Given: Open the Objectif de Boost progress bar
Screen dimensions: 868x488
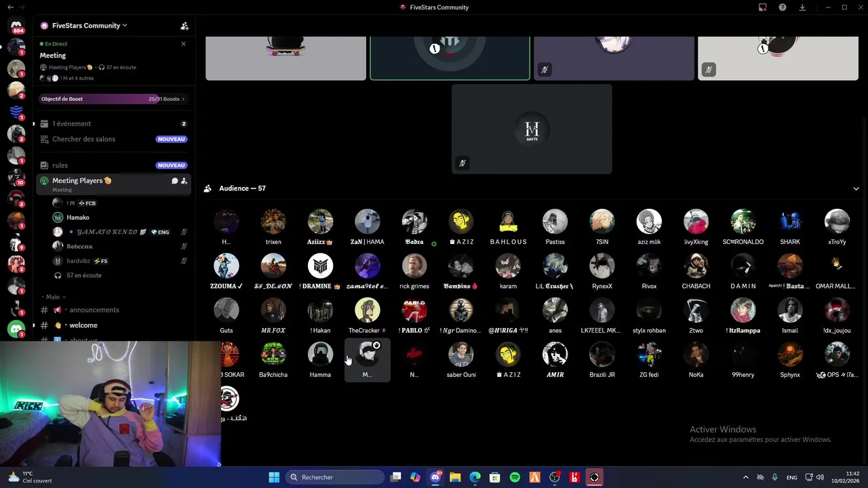Looking at the screenshot, I should [113, 99].
